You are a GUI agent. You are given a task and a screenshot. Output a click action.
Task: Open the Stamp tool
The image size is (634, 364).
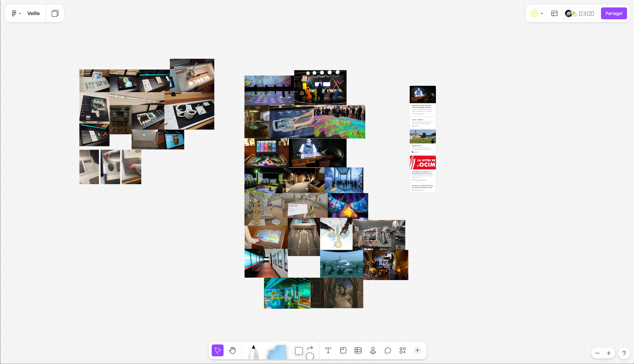coord(373,350)
